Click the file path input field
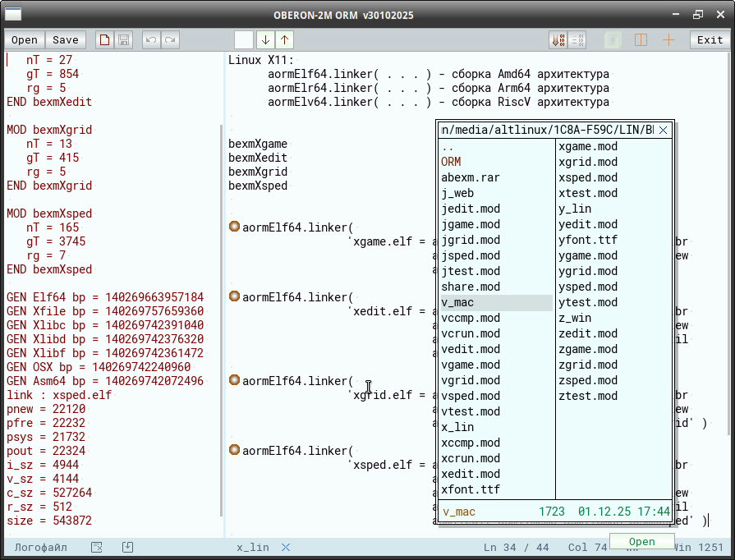This screenshot has width=735, height=560. click(x=548, y=131)
